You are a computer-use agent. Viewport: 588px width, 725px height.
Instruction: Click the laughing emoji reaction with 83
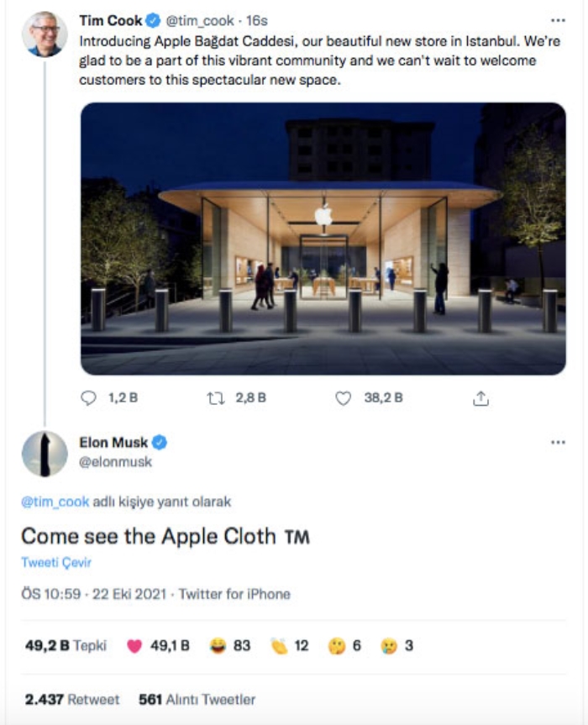point(230,645)
